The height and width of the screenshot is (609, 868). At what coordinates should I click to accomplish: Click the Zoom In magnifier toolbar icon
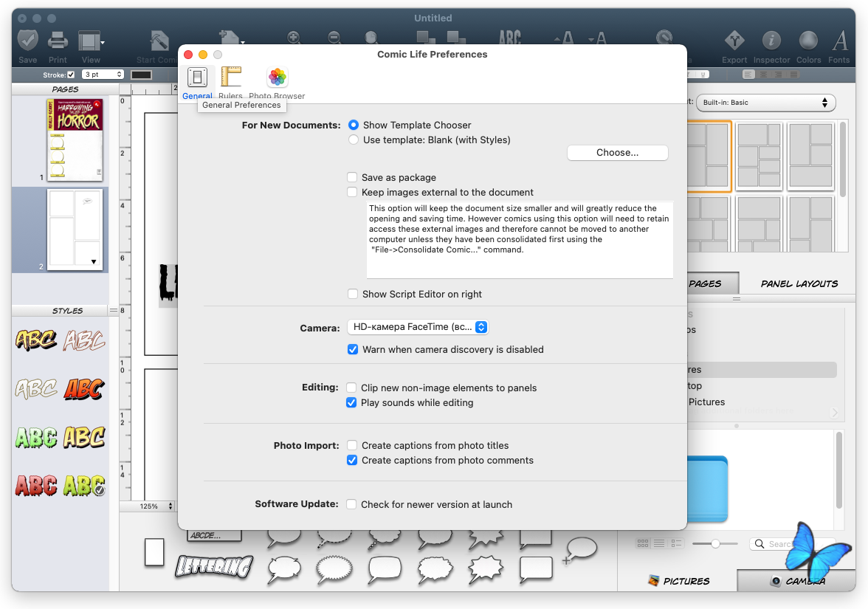(x=294, y=38)
